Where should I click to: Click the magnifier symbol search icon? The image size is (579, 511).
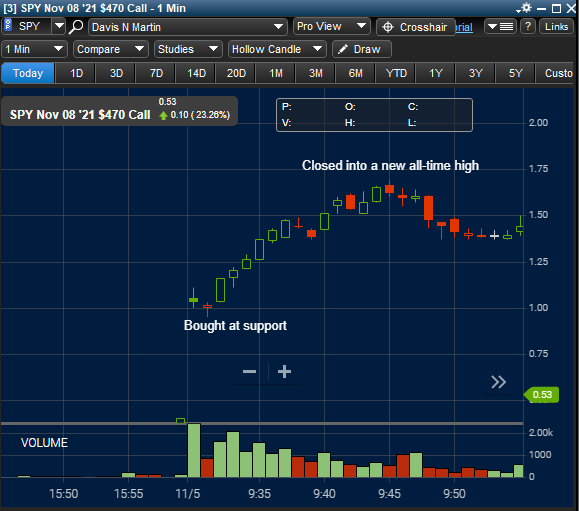76,27
